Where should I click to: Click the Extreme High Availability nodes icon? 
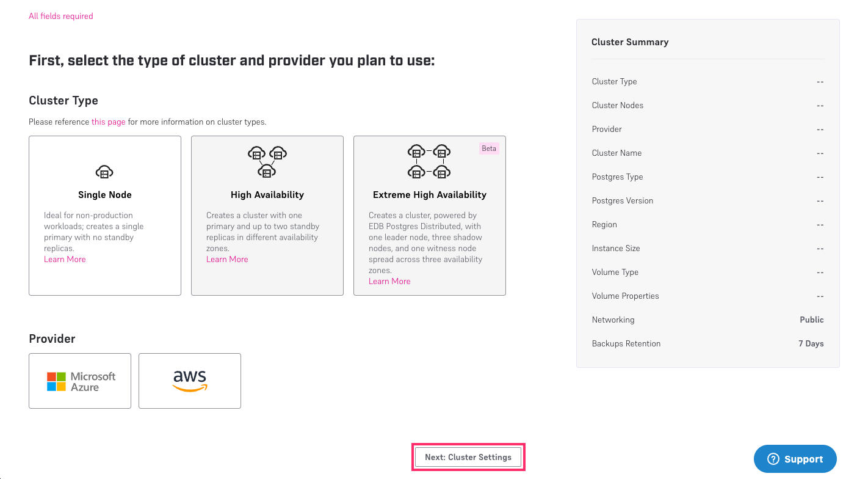[429, 161]
